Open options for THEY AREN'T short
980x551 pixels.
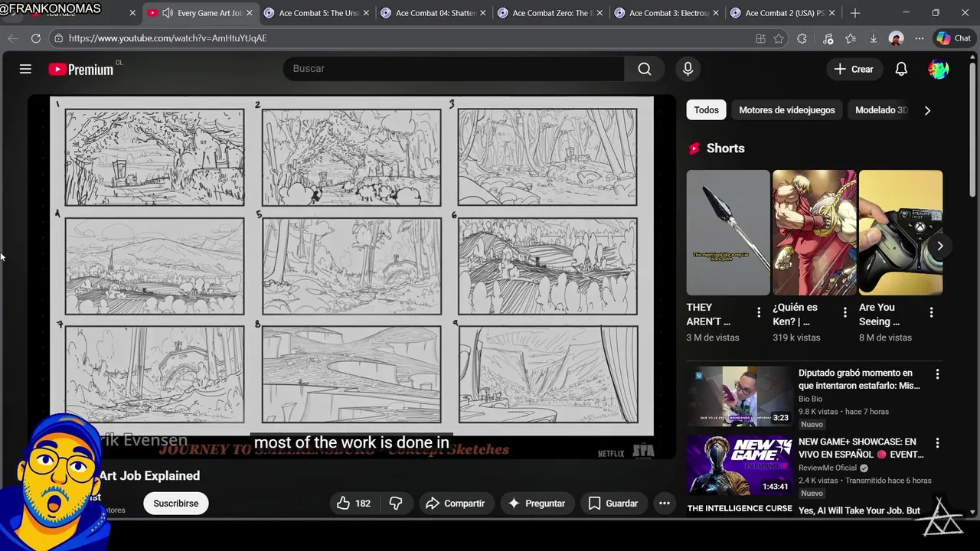[x=759, y=312]
